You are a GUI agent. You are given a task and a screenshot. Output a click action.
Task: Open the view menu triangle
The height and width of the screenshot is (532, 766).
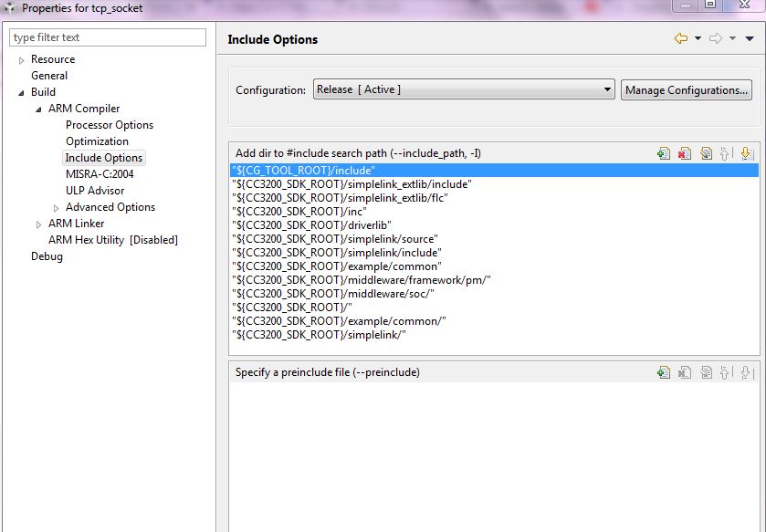click(x=750, y=38)
